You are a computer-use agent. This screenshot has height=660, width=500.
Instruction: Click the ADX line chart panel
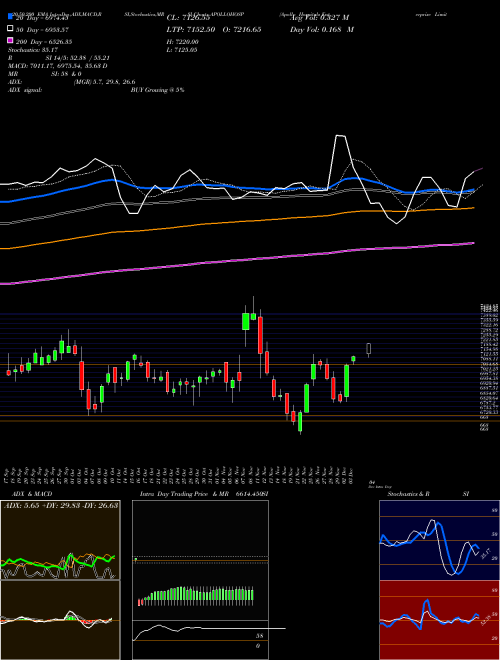tap(60, 540)
